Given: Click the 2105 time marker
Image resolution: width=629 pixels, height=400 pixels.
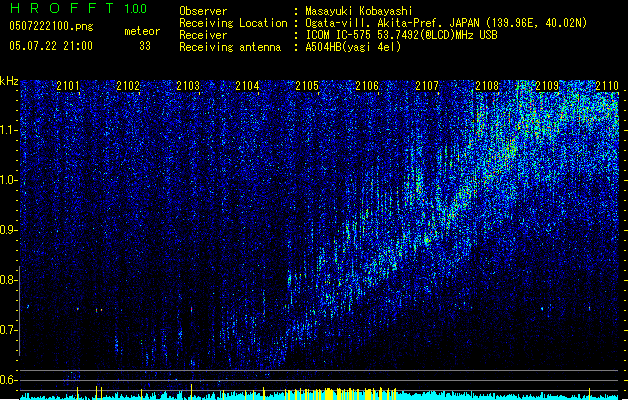Looking at the screenshot, I should pyautogui.click(x=307, y=86).
